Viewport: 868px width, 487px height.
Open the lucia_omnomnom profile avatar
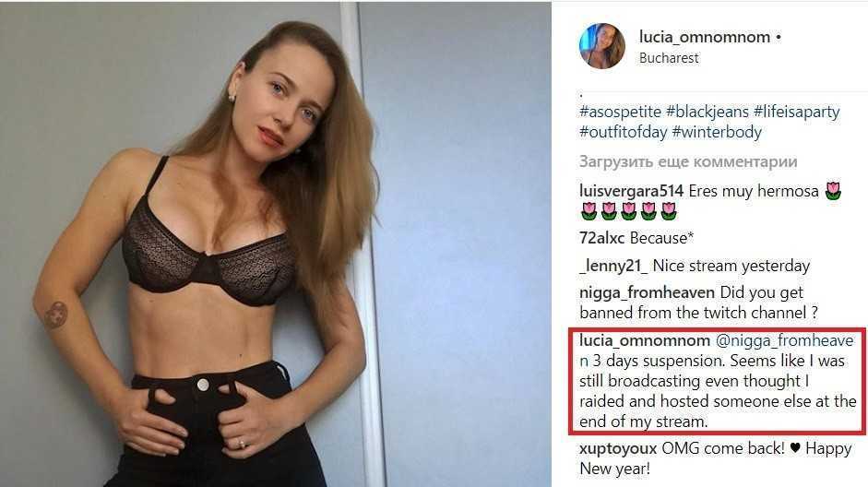tap(601, 46)
